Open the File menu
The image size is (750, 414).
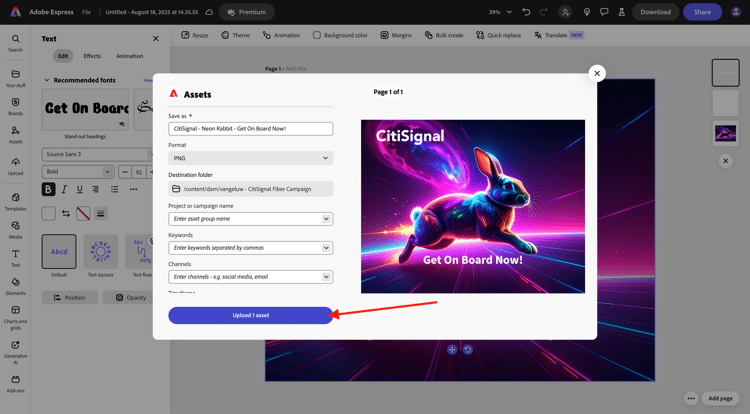pyautogui.click(x=86, y=12)
